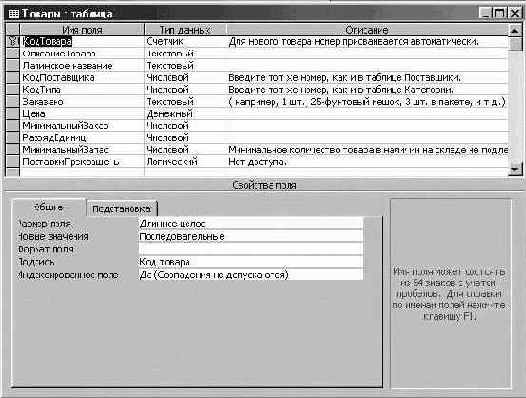Screen dimensions: 526x398
Task: Click the Индексированное поле property value
Action: [x=251, y=275]
